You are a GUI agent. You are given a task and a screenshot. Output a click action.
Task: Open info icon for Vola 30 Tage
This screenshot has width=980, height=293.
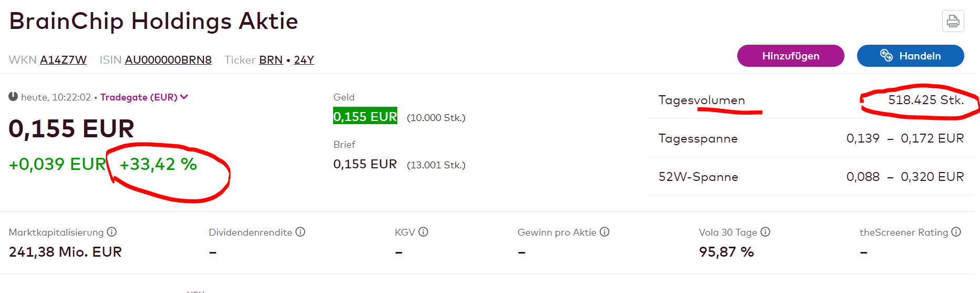[x=765, y=232]
